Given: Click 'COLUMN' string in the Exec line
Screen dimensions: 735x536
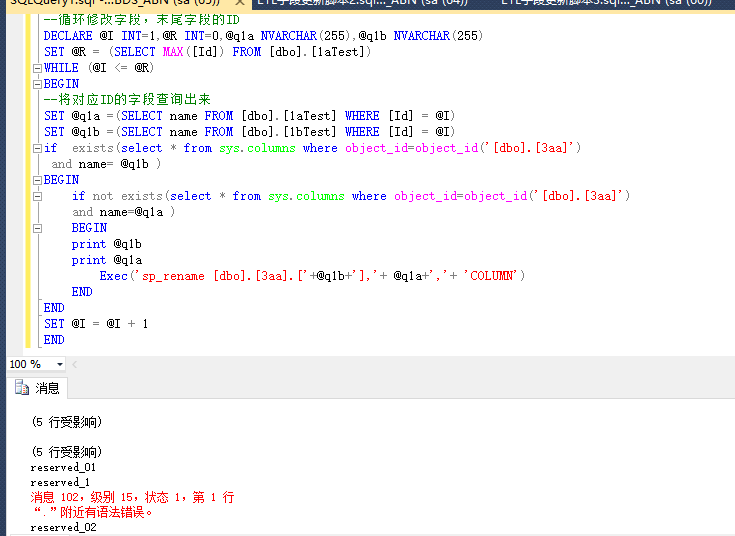Looking at the screenshot, I should [491, 276].
